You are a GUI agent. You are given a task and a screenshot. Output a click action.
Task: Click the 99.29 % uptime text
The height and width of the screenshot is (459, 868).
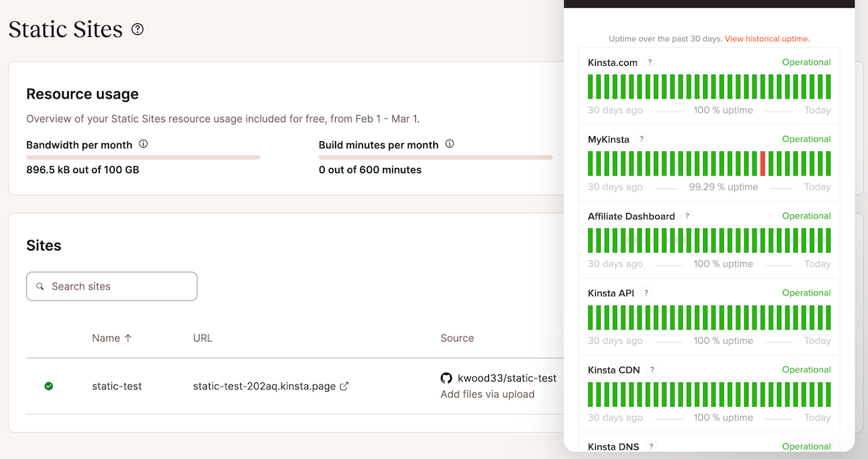(723, 187)
